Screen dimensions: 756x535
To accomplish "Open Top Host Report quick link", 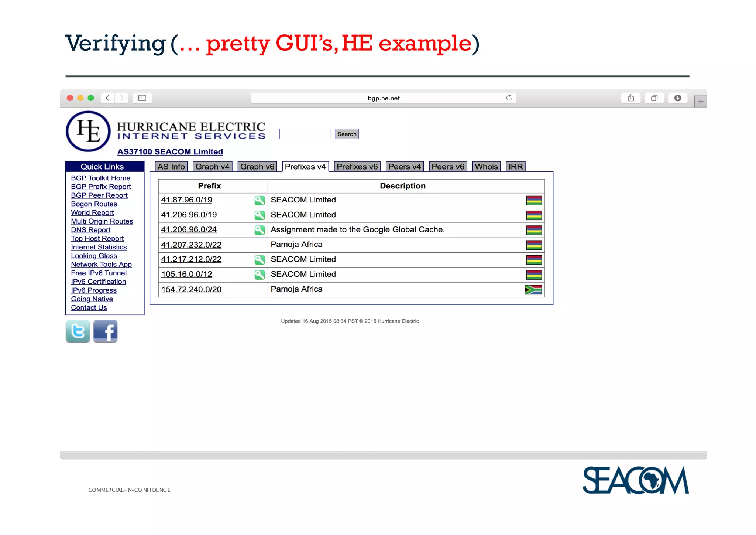I will (x=97, y=238).
